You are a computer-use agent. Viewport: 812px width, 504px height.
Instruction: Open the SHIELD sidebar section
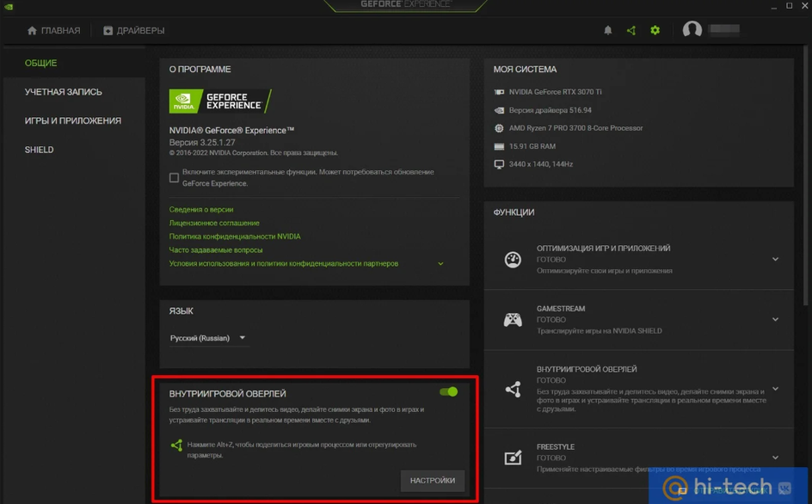pos(39,150)
